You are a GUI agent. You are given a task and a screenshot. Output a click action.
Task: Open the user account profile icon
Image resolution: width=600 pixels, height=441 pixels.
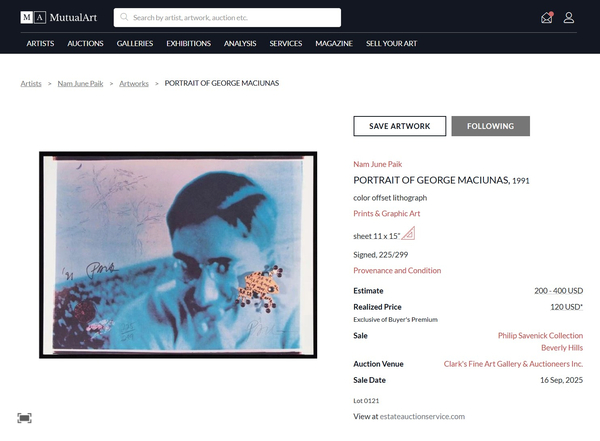(569, 18)
